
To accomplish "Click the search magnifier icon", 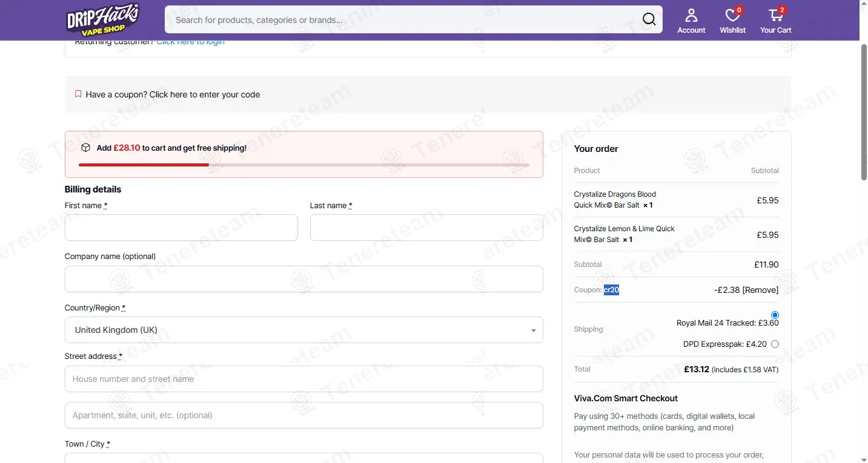I will point(649,19).
